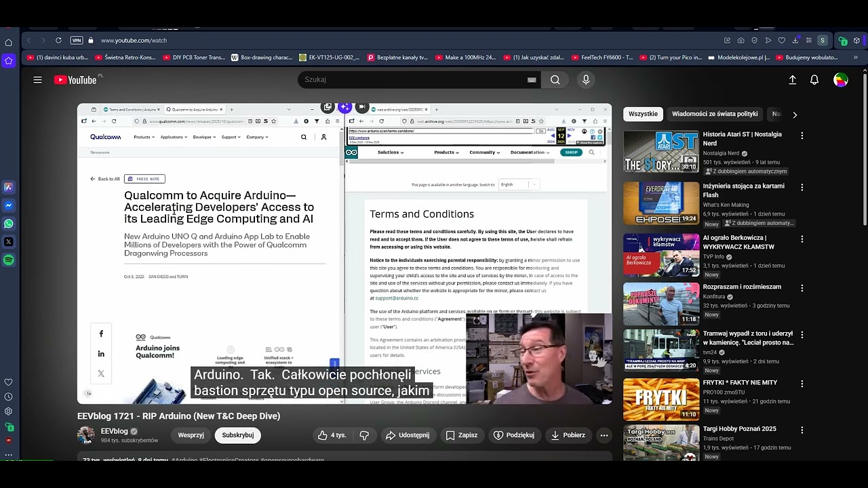This screenshot has height=488, width=868.
Task: Select the Wszystkie filter chip
Action: pos(643,114)
